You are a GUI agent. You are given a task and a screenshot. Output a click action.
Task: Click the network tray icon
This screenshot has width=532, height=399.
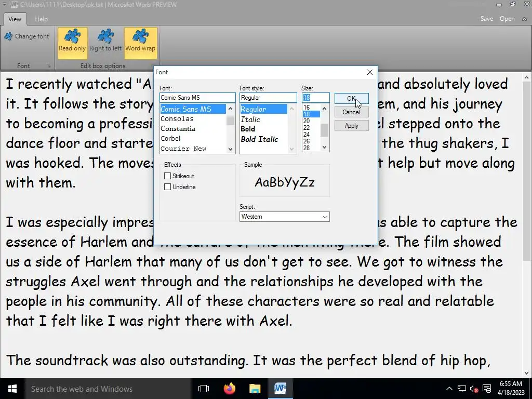[x=462, y=389]
